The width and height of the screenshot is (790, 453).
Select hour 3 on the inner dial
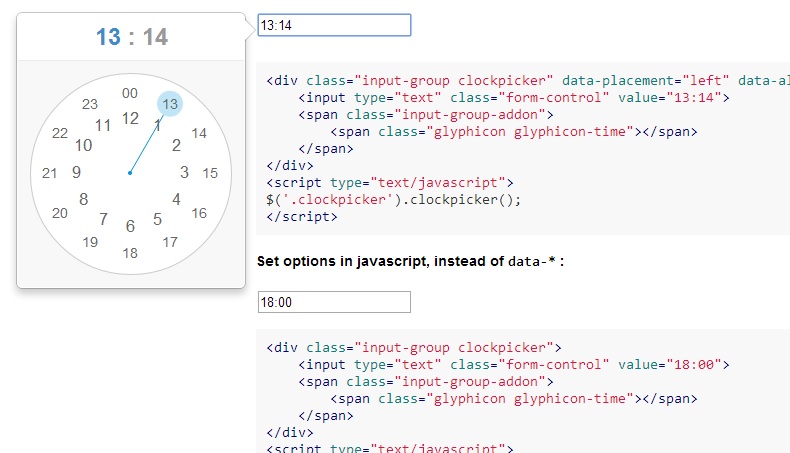(x=184, y=172)
